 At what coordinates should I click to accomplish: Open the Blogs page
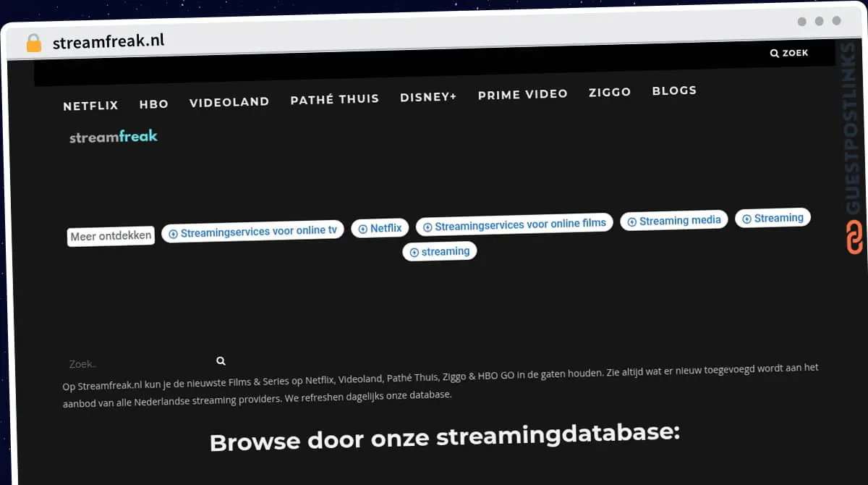click(x=673, y=90)
